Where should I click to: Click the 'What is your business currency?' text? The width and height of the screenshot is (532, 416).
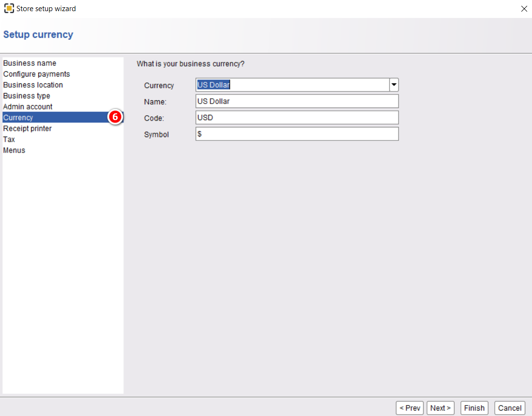(x=190, y=64)
